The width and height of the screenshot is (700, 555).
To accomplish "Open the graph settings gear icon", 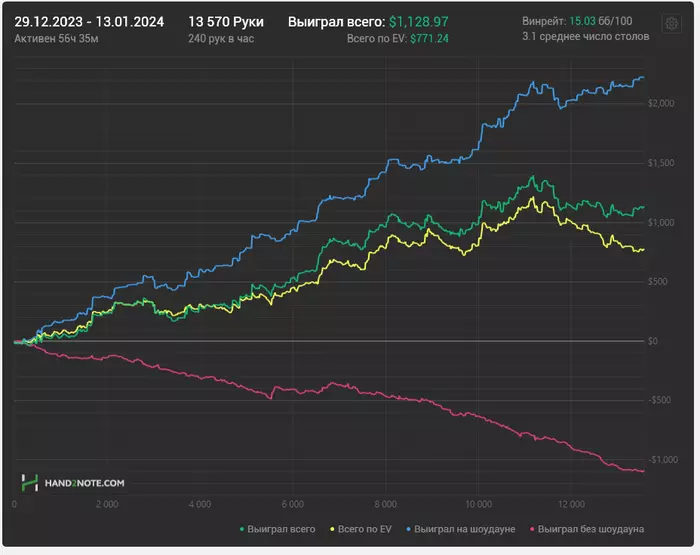I will coord(671,23).
